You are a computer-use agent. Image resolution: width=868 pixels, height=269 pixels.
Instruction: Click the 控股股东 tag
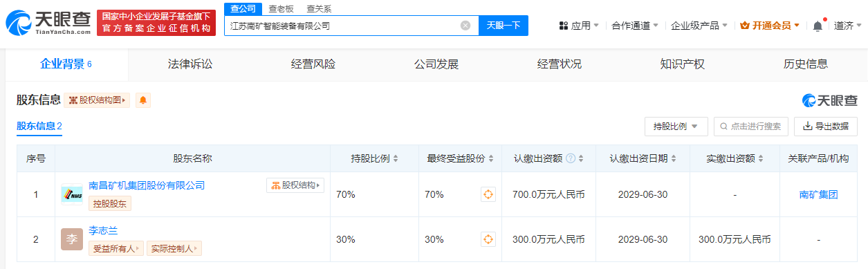(109, 204)
